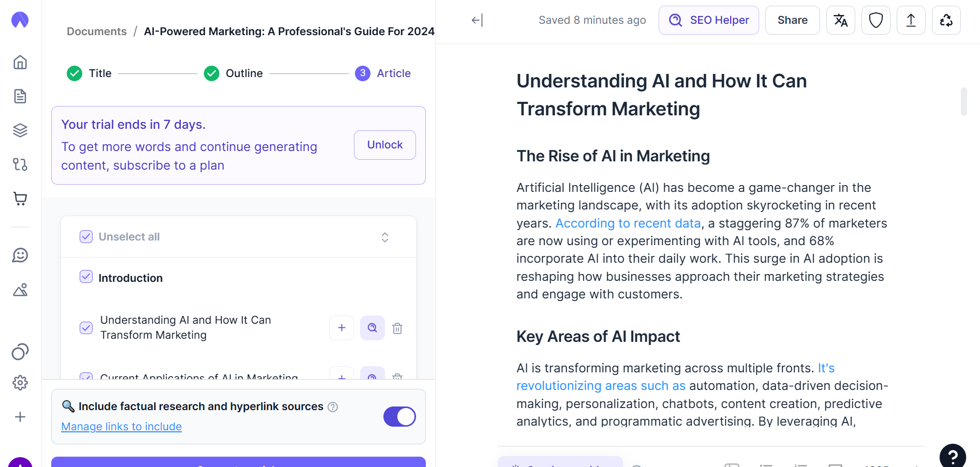Delete the Understanding AI section with trash icon
Screen dimensions: 980x467
[397, 328]
